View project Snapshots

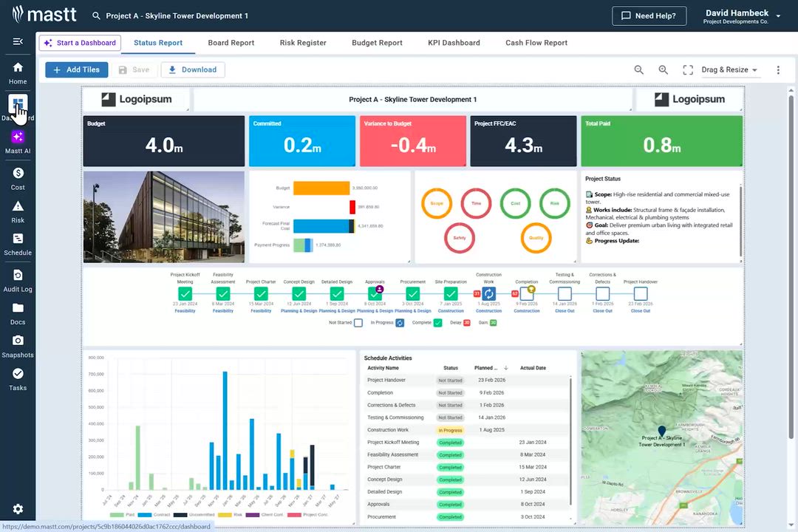pos(17,344)
